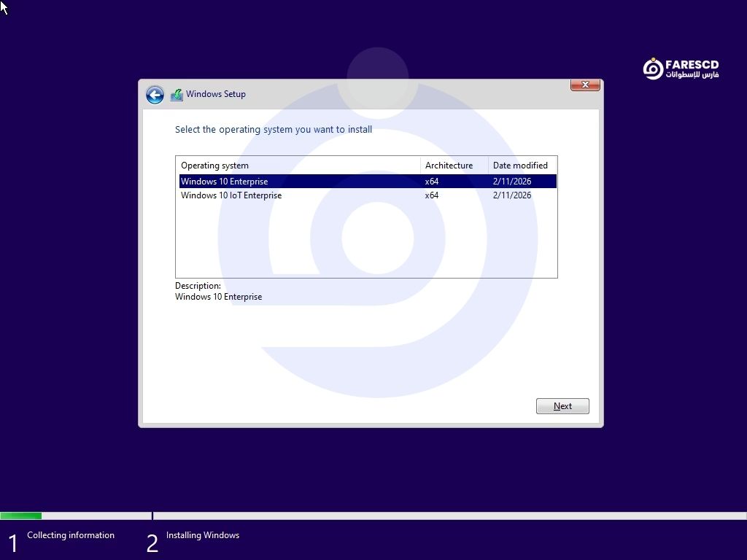Click the blue back arrow button
This screenshot has height=560, width=747.
[x=155, y=95]
